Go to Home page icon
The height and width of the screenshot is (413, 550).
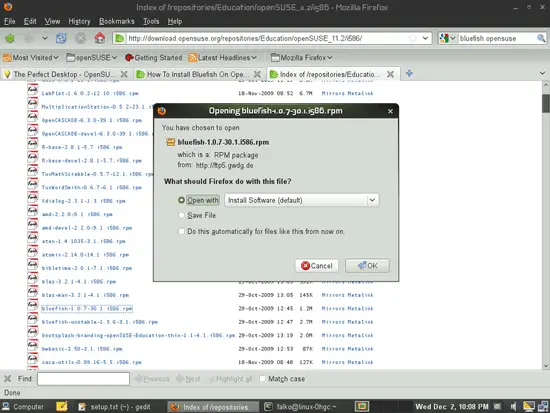coord(100,38)
